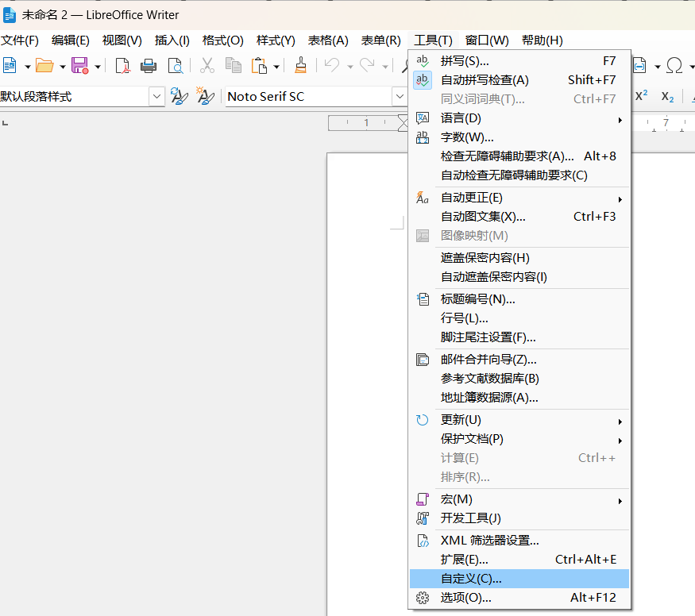Toggle 自动遮盖保密内容(I) option
This screenshot has height=616, width=695.
(x=519, y=277)
